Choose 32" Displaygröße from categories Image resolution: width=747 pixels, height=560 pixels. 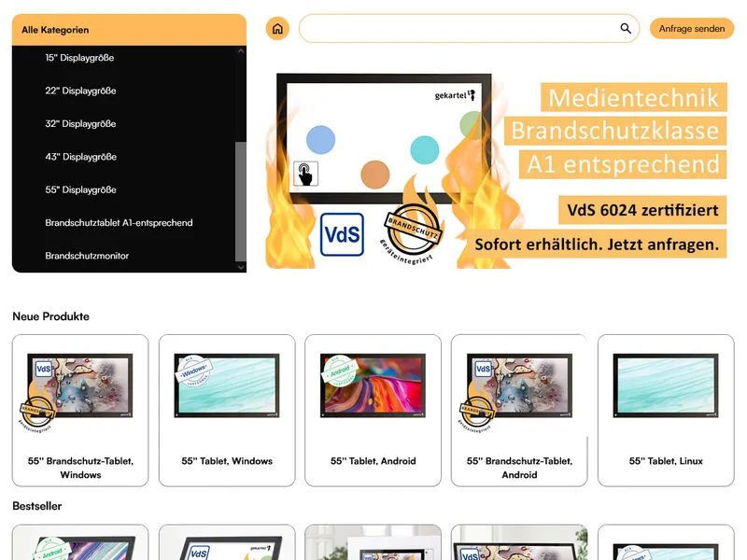click(80, 124)
